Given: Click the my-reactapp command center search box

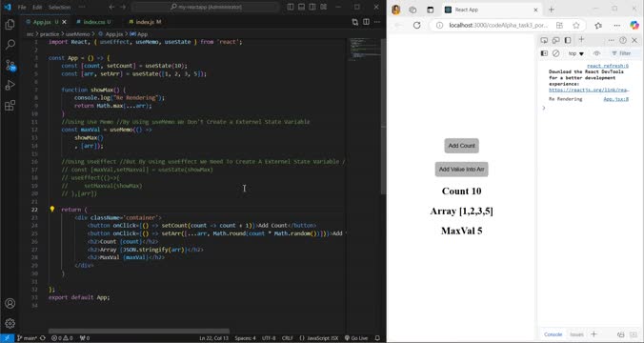Looking at the screenshot, I should click(x=206, y=7).
